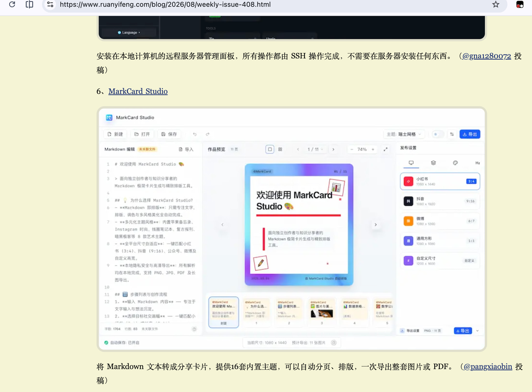Bookmark this page with the star icon
Screen dimensions: 532x392
click(x=496, y=4)
